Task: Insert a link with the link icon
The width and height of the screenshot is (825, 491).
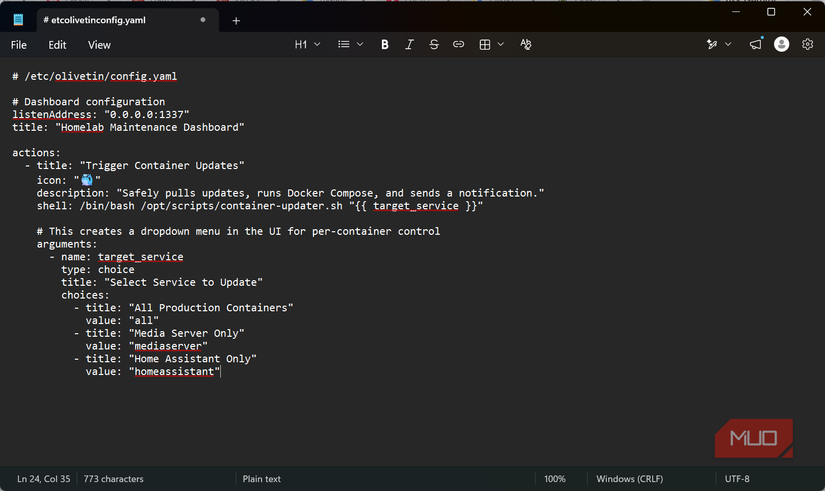Action: click(458, 45)
